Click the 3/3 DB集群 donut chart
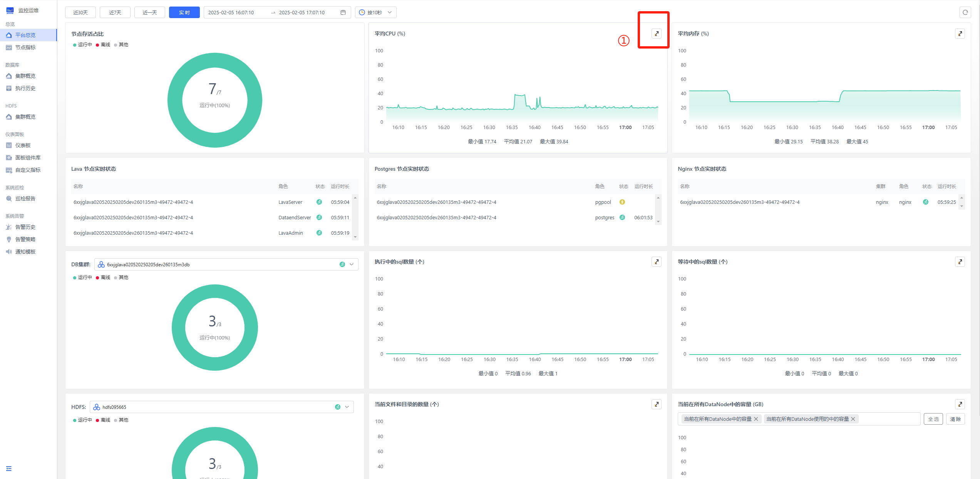The width and height of the screenshot is (980, 479). click(x=215, y=328)
